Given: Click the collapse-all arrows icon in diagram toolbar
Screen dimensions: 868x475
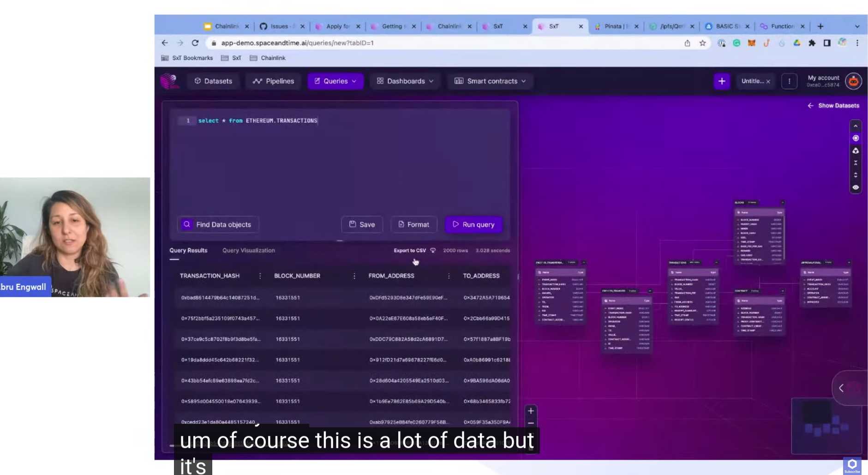Looking at the screenshot, I should tap(856, 163).
